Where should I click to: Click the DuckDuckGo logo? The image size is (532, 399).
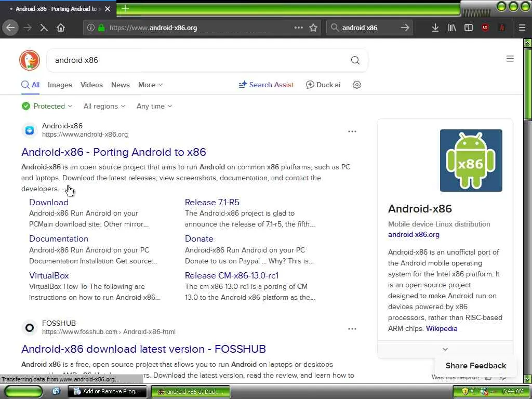click(x=30, y=60)
